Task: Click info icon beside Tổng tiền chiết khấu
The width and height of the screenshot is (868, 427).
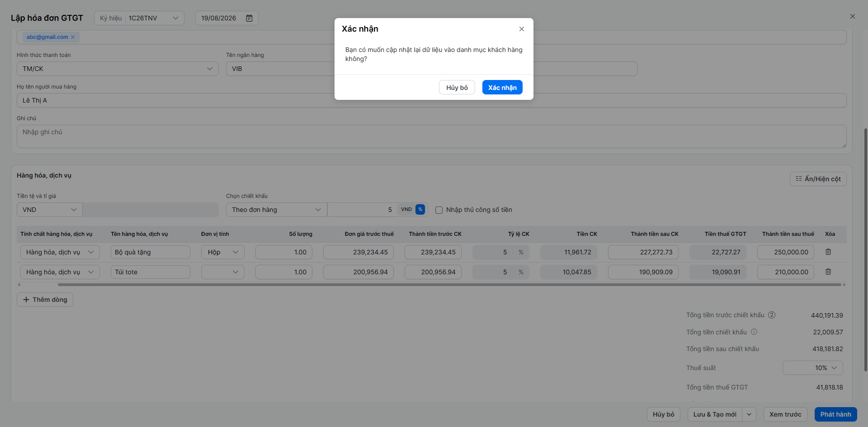Action: 754,332
